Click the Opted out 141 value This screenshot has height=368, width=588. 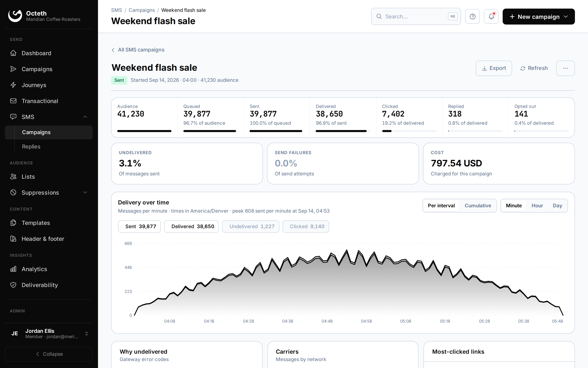click(x=521, y=114)
